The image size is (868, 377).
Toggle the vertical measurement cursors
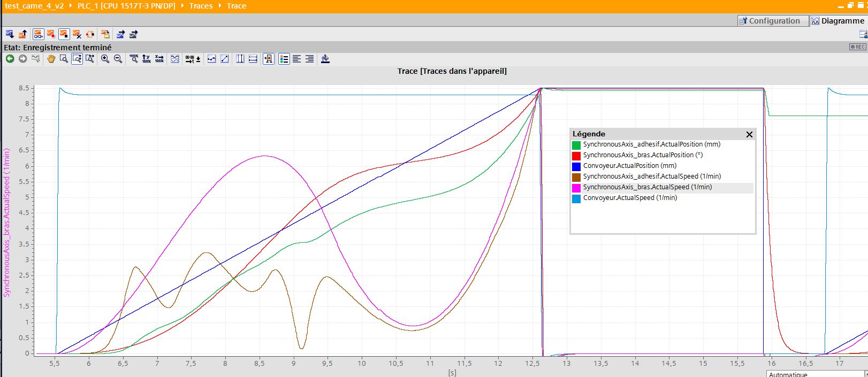240,59
